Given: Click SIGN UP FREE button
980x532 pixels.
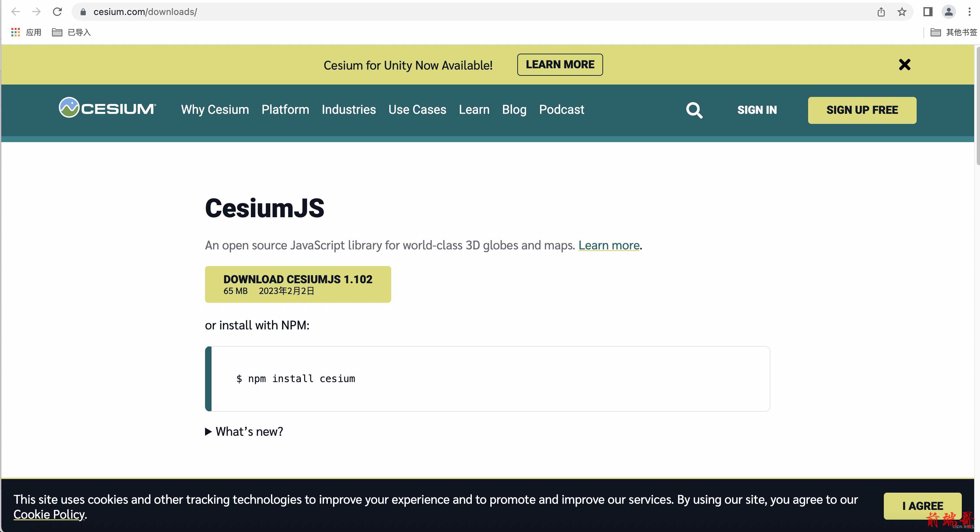Looking at the screenshot, I should point(862,110).
